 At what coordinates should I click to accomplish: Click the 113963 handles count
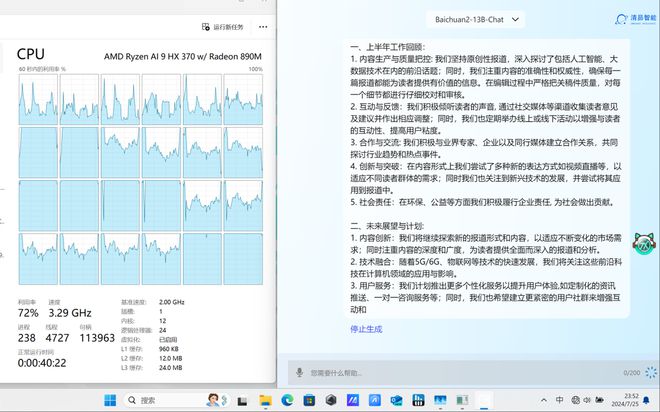pos(97,338)
